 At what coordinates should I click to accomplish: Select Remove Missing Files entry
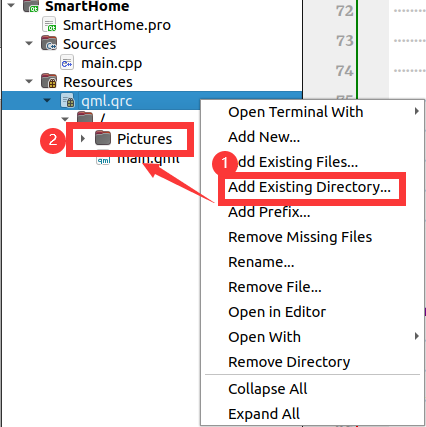pos(300,237)
